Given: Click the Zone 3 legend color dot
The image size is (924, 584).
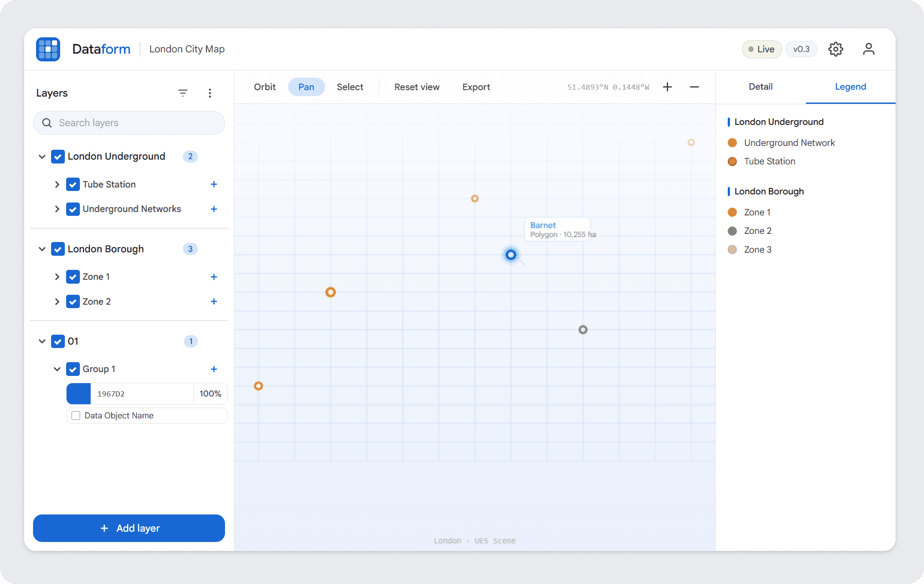Looking at the screenshot, I should pyautogui.click(x=733, y=250).
